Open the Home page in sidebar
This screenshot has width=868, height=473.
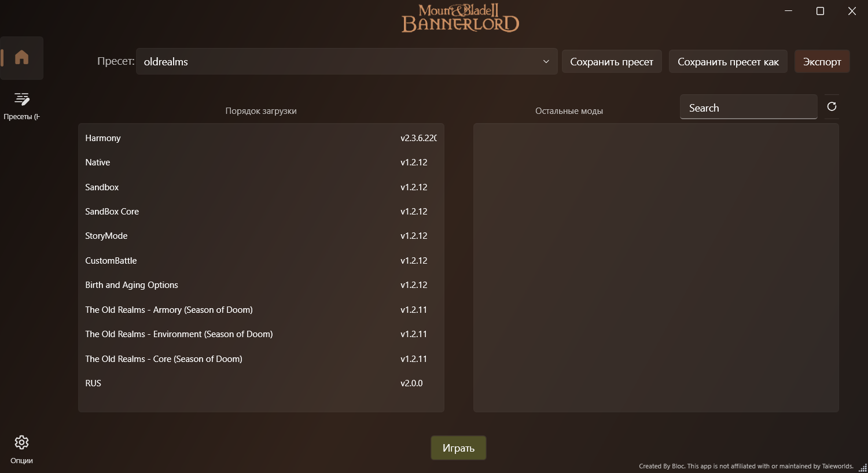[x=22, y=58]
